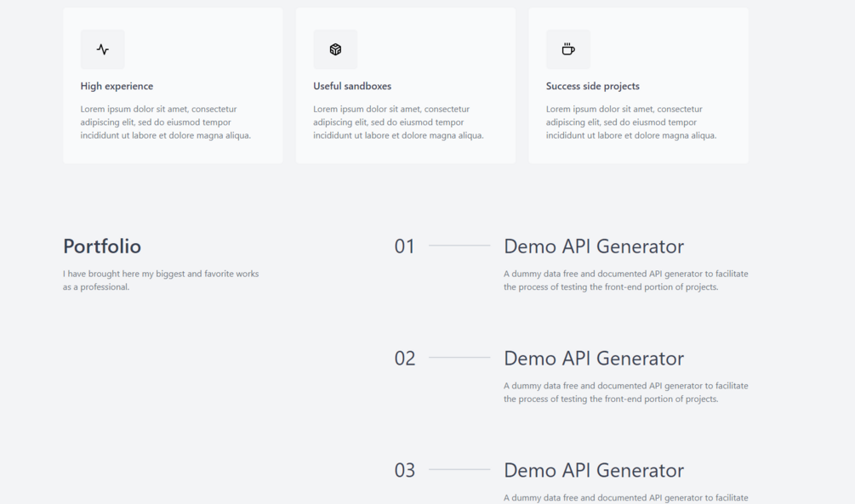
Task: Open the High experience card heading
Action: point(117,86)
